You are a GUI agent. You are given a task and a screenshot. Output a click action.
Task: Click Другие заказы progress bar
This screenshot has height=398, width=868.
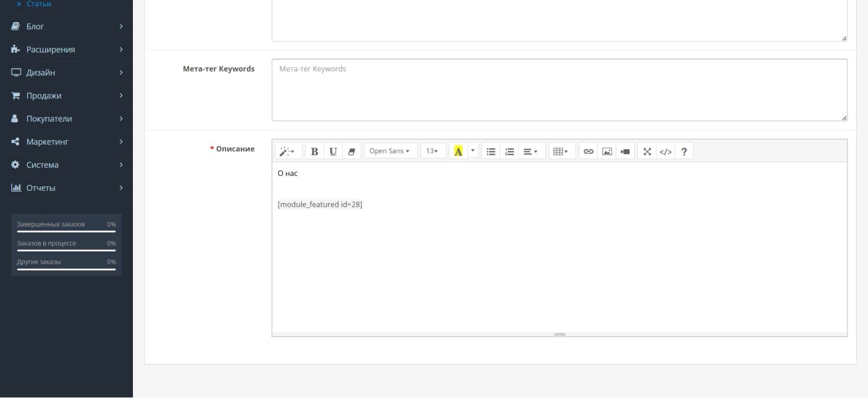pos(66,269)
